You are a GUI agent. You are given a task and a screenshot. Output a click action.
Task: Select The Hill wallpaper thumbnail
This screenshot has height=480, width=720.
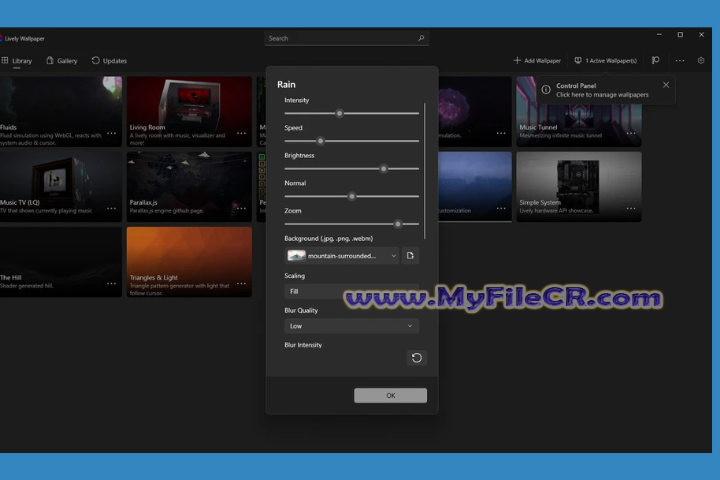61,262
